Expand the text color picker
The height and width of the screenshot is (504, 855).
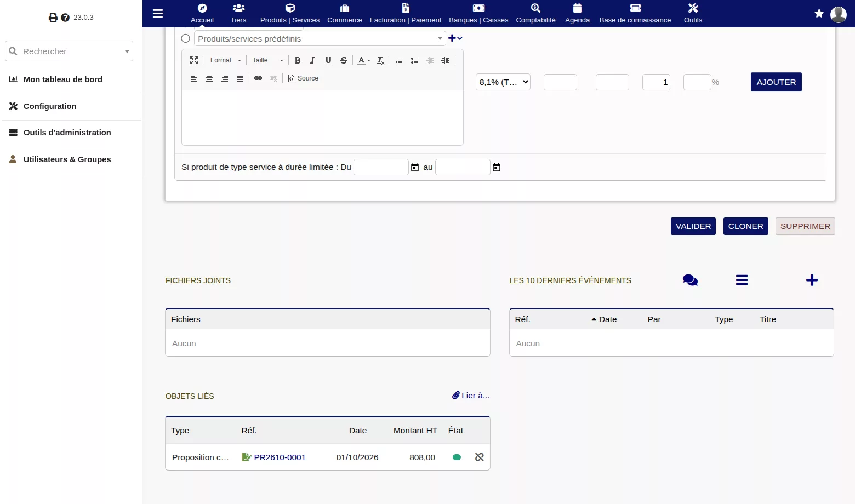[364, 60]
